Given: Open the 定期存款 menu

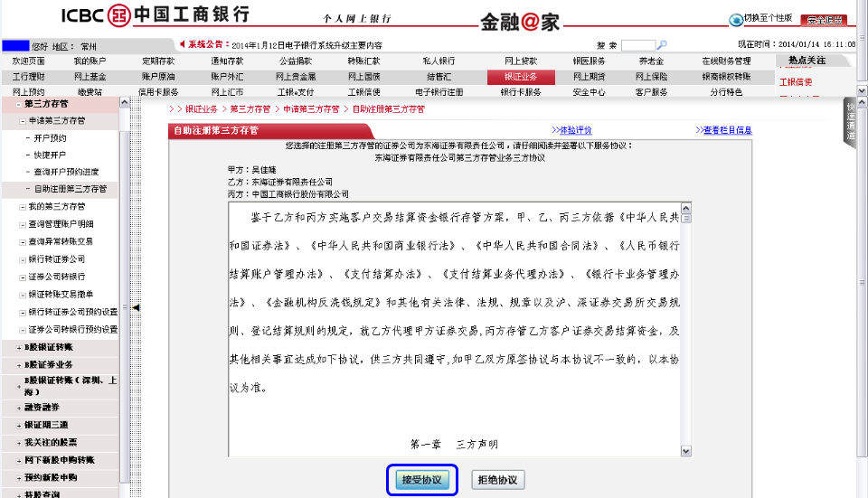Looking at the screenshot, I should [x=158, y=61].
